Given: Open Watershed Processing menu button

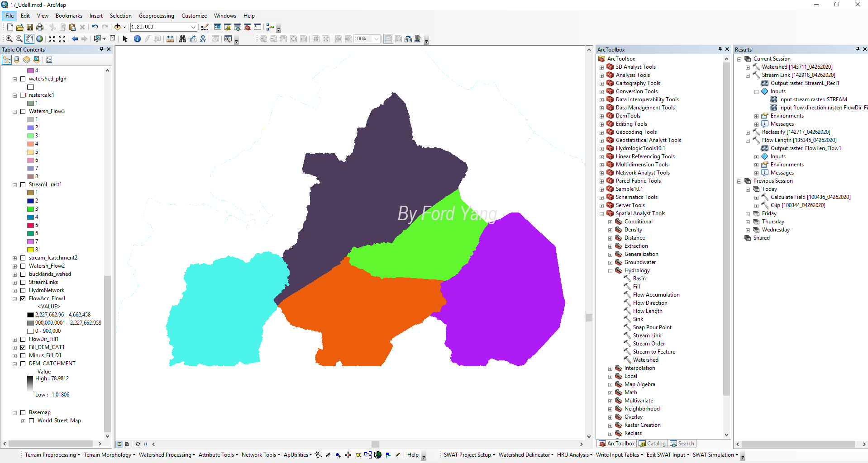Looking at the screenshot, I should point(167,455).
